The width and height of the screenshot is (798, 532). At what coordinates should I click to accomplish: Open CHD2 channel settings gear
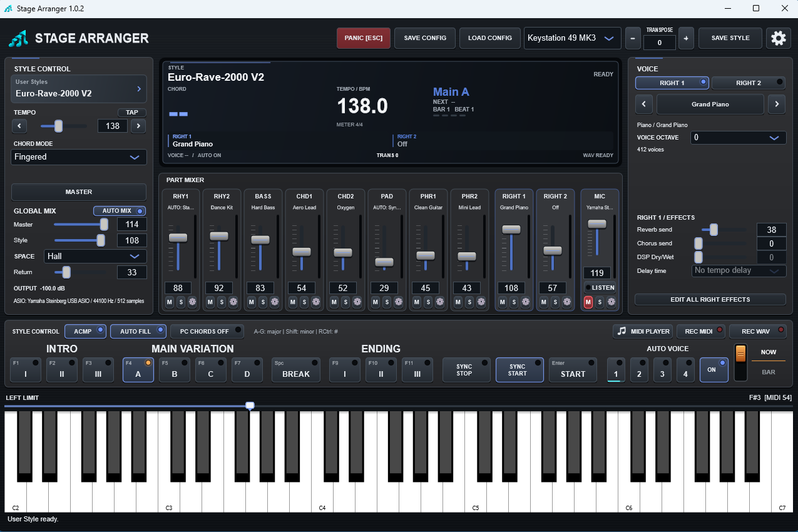point(357,302)
